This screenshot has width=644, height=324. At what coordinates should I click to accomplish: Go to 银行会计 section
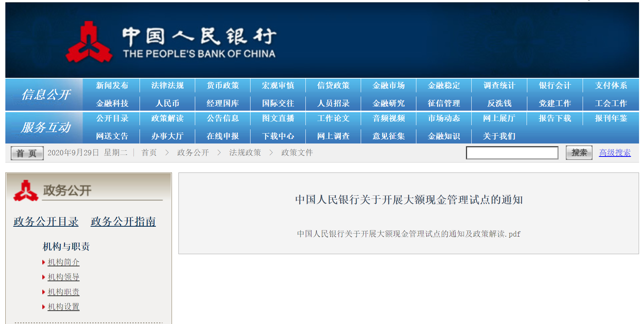(x=555, y=85)
